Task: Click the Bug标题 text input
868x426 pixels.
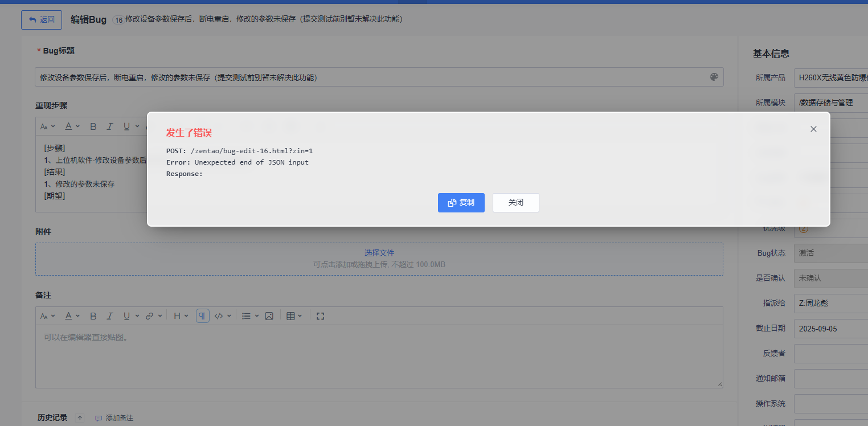Action: pyautogui.click(x=379, y=77)
